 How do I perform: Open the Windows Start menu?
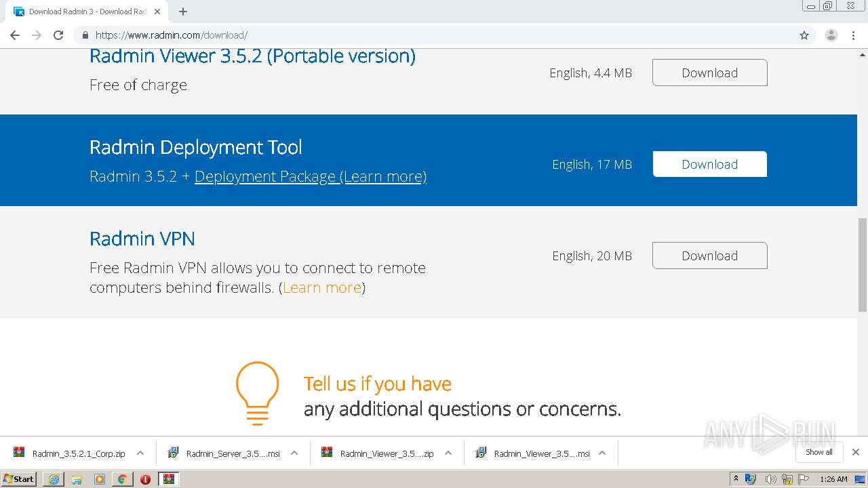(x=19, y=479)
